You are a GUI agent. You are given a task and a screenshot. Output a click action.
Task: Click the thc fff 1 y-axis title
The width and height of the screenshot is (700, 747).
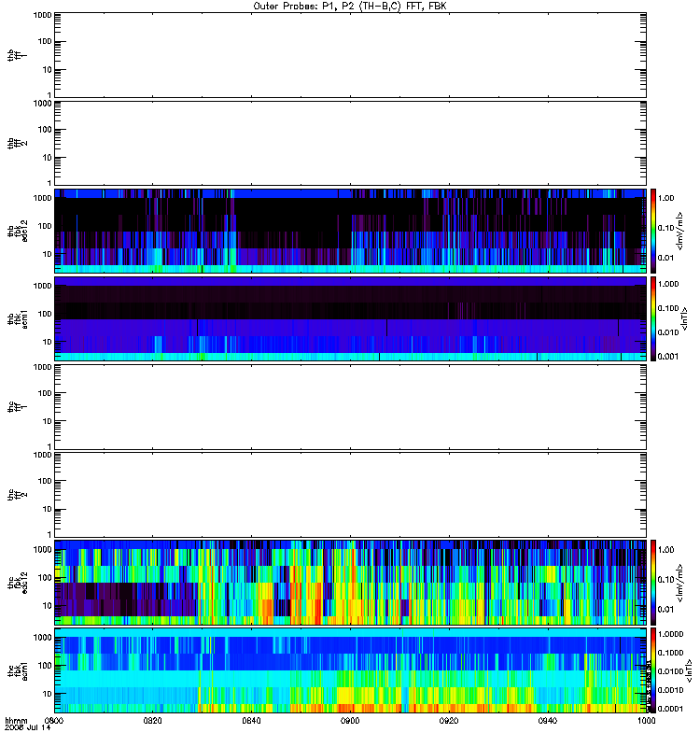tap(17, 407)
